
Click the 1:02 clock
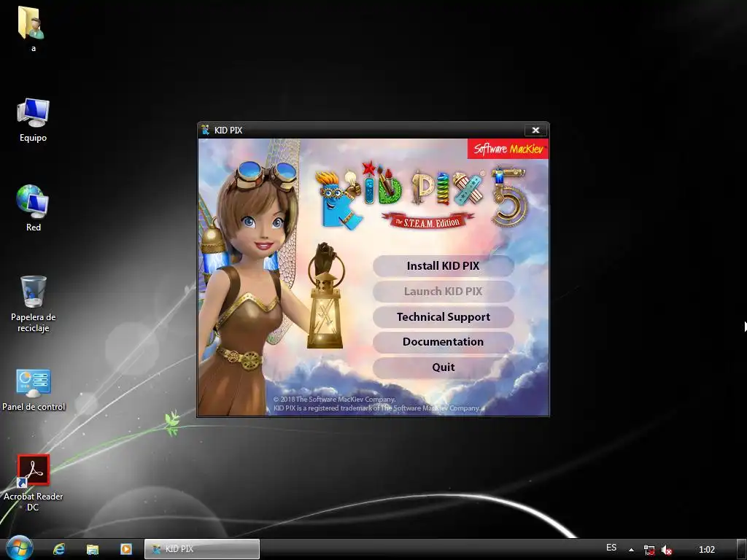coord(706,550)
